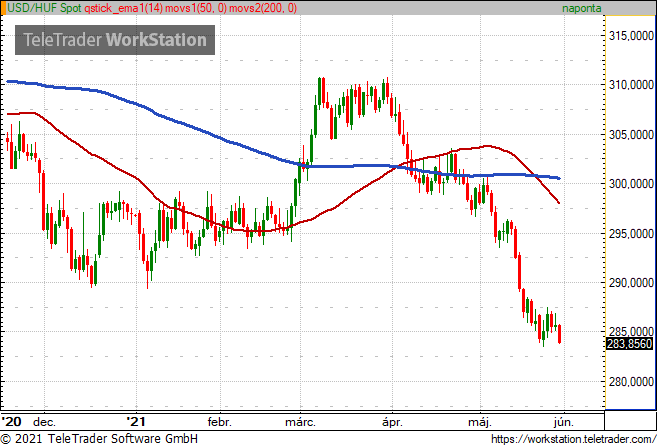Viewport: 657px width, 448px height.
Task: Click the orange marker beside the chart title
Action: [x=3, y=8]
